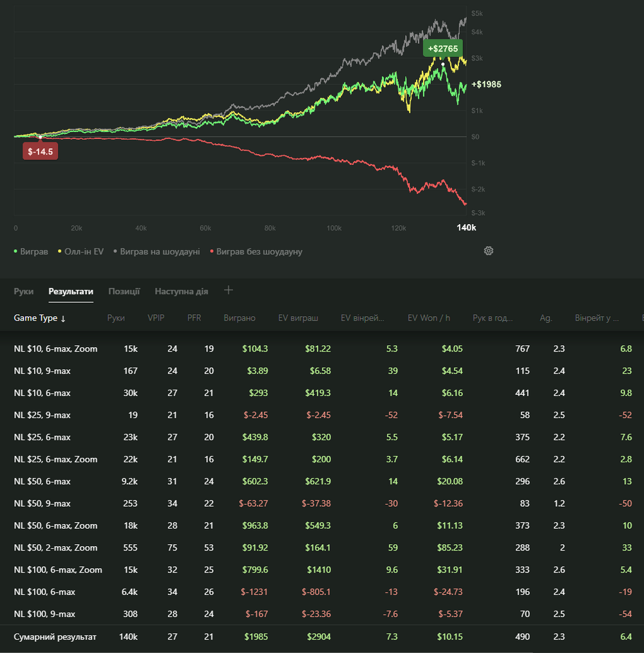Hide the yellow "Олл-ін EV" line
Viewport: 644px width, 653px height.
tap(80, 252)
